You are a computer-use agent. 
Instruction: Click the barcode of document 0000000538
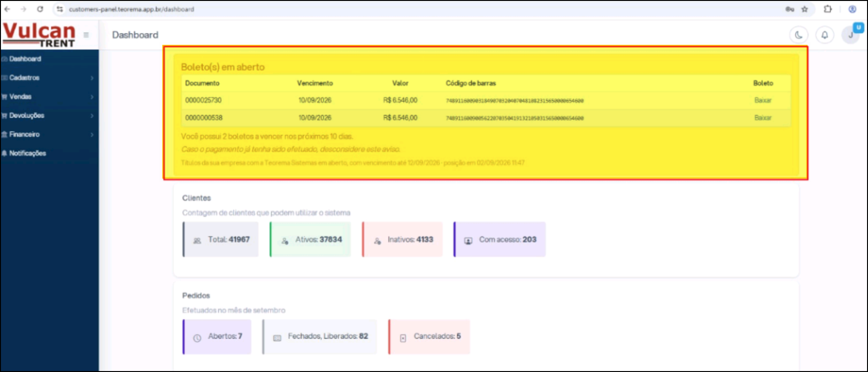tap(515, 118)
